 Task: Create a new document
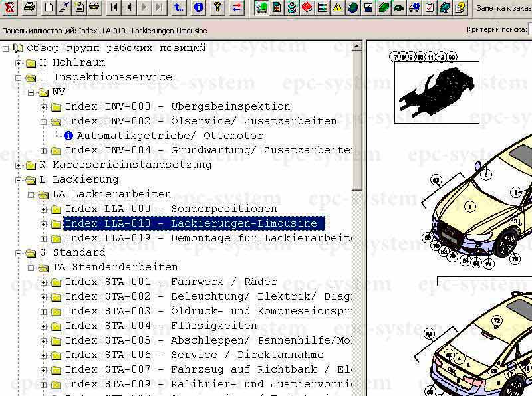[48, 9]
